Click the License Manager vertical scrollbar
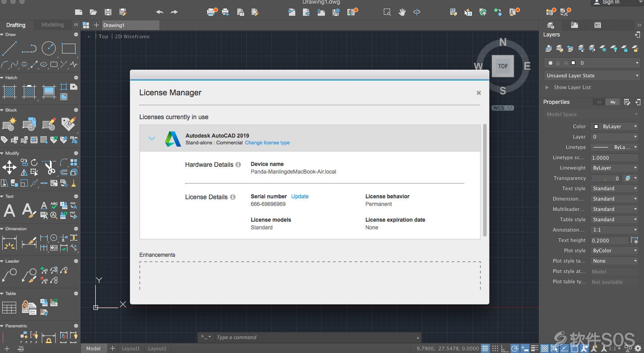This screenshot has height=353, width=644. click(x=484, y=180)
